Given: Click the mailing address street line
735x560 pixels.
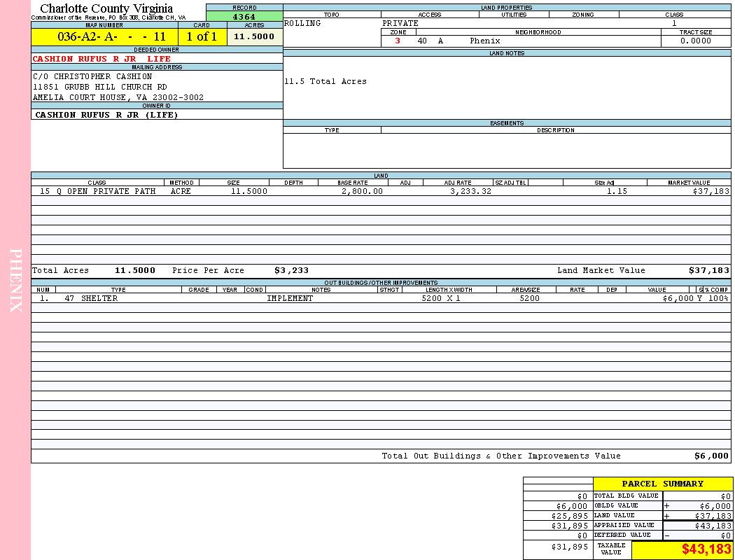Looking at the screenshot, I should 100,87.
